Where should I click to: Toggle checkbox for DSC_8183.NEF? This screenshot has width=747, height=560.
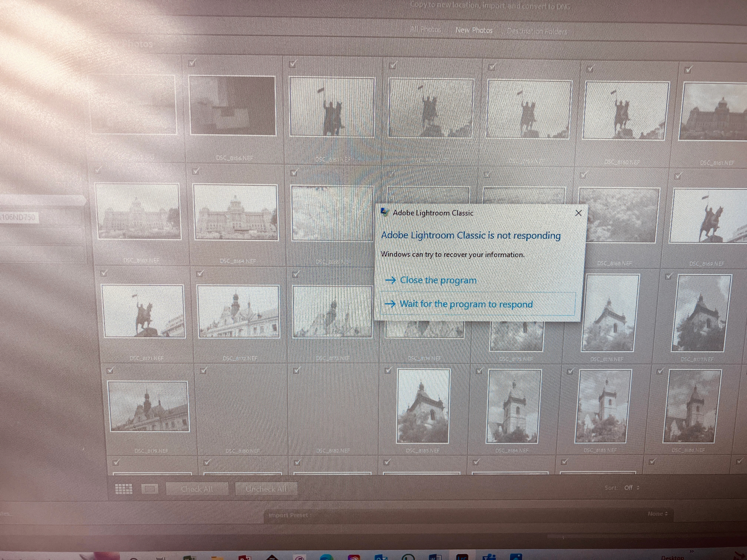[388, 370]
